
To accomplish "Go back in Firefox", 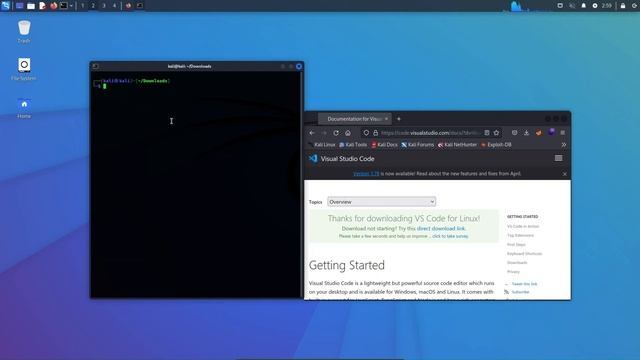I will point(312,133).
